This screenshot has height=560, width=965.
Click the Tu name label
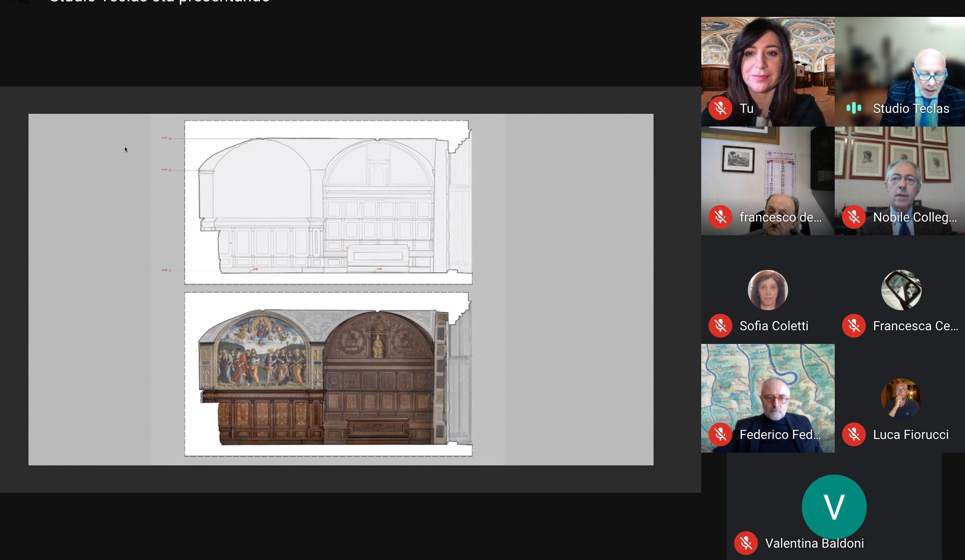coord(746,108)
